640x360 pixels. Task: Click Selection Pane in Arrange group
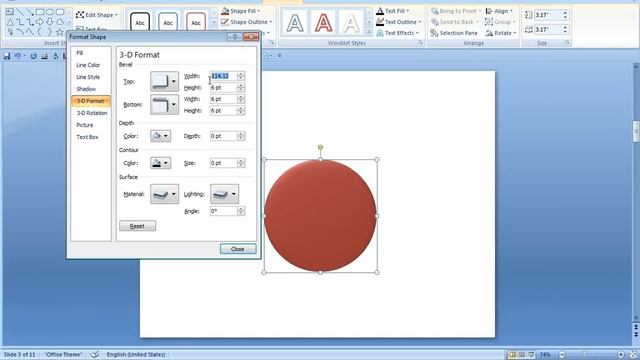click(454, 33)
